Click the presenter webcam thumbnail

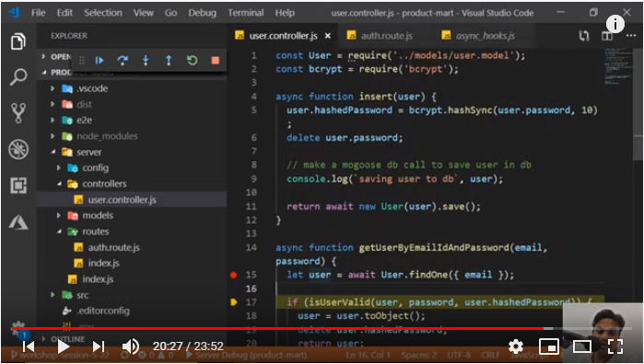tap(603, 333)
